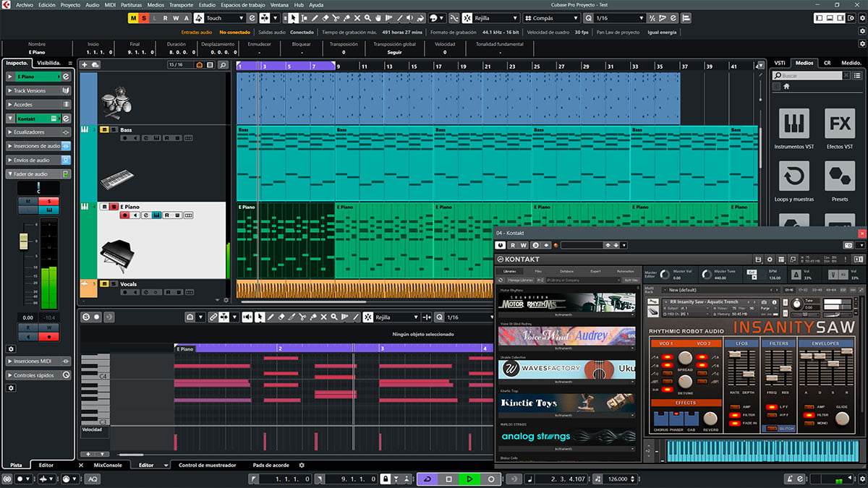
Task: Deactivate all Solo states with red S button
Action: 144,18
